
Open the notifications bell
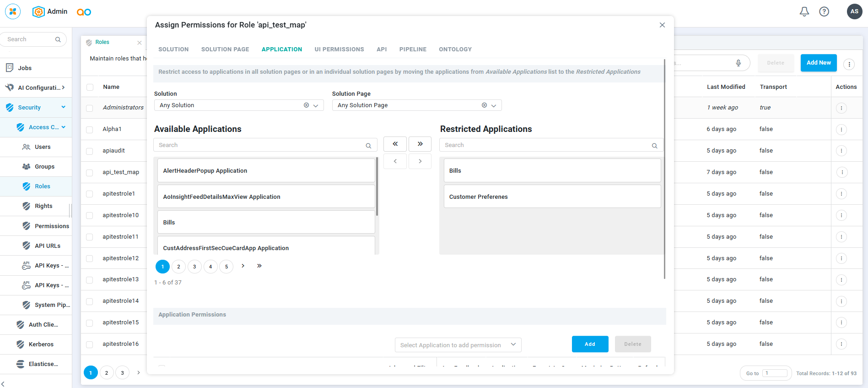click(804, 11)
